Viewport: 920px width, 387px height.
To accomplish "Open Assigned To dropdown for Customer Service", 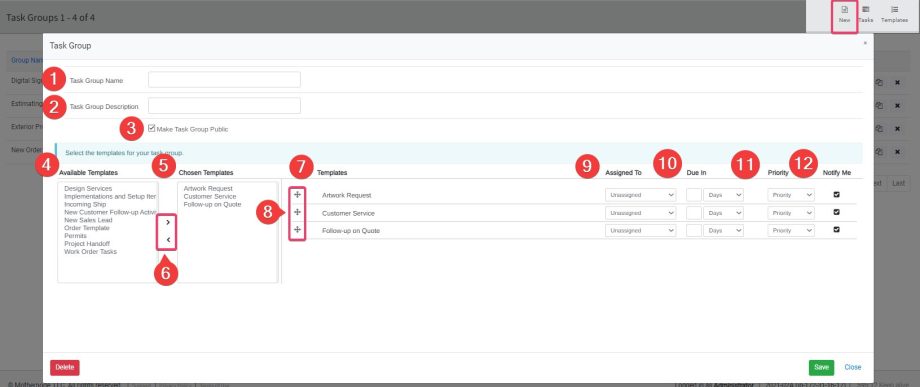I will [641, 213].
